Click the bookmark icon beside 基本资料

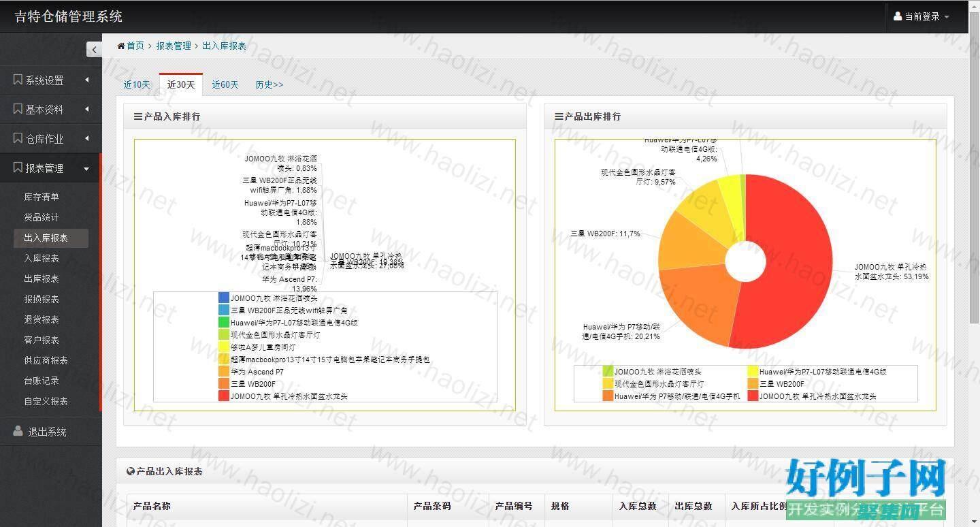coord(18,109)
